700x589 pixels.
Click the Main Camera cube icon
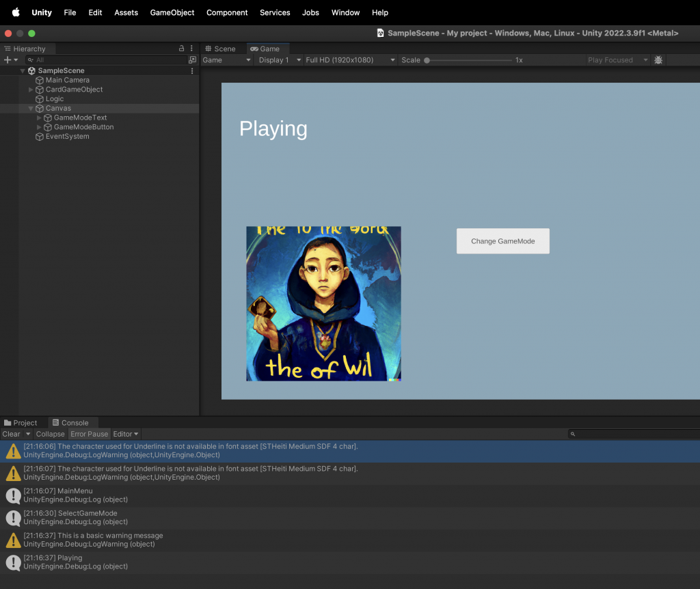[39, 81]
